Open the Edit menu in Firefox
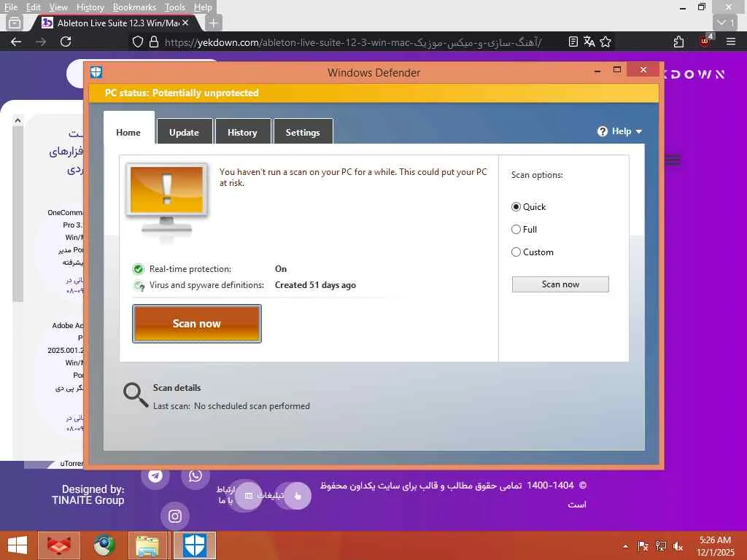Image resolution: width=747 pixels, height=560 pixels. 34,7
